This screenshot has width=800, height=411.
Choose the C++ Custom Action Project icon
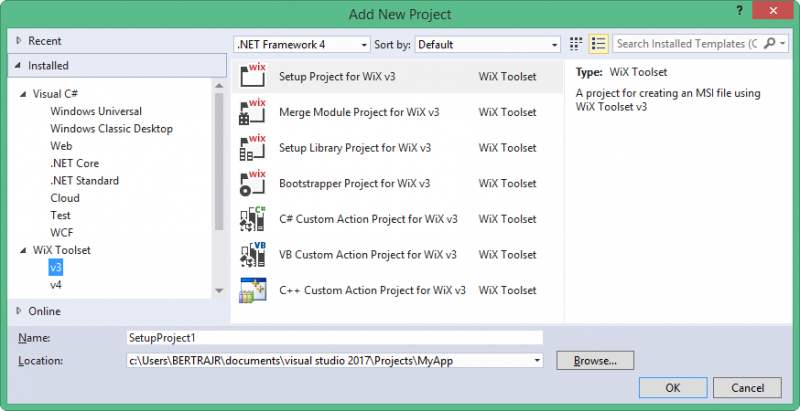252,290
